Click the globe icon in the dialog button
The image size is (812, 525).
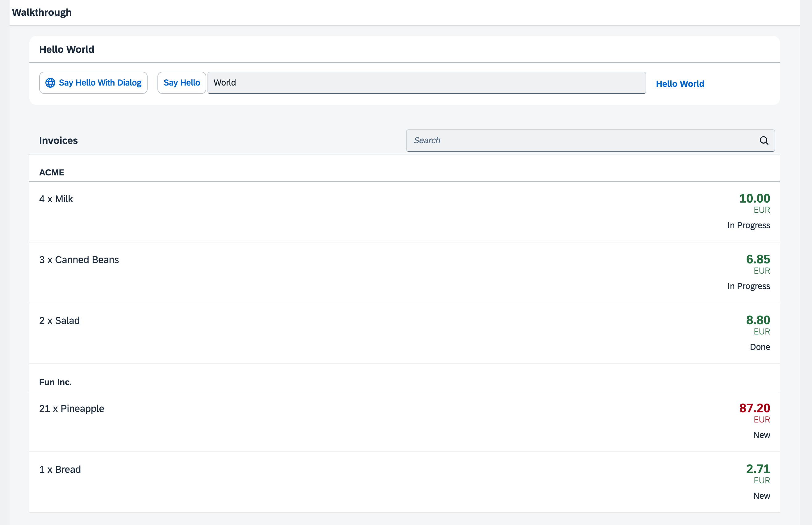(x=50, y=82)
